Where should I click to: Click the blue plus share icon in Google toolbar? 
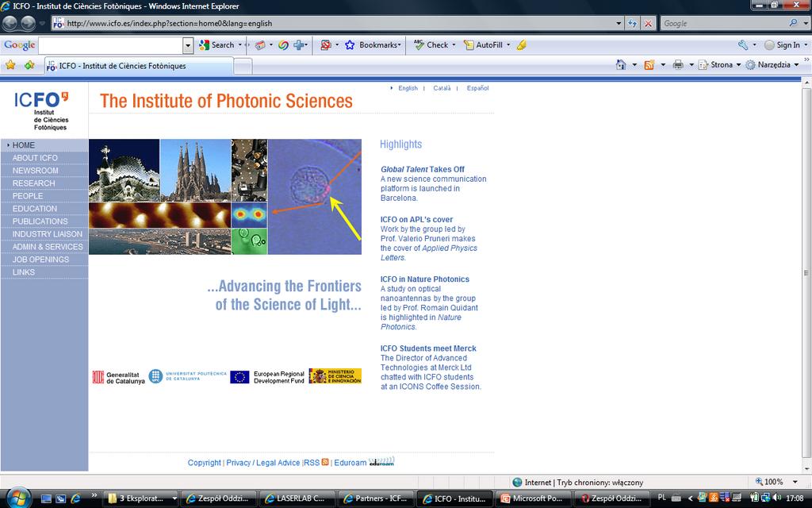[x=299, y=45]
